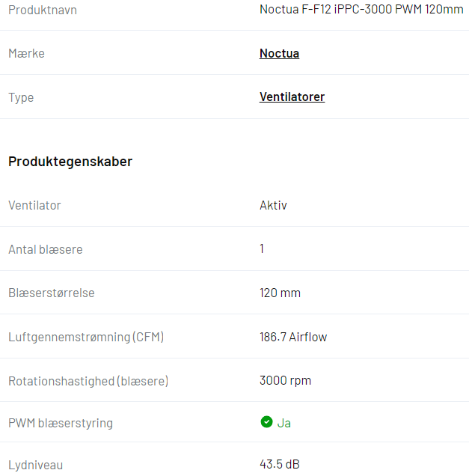The image size is (469, 476).
Task: Select the 186.7 Airflow value
Action: (x=293, y=337)
